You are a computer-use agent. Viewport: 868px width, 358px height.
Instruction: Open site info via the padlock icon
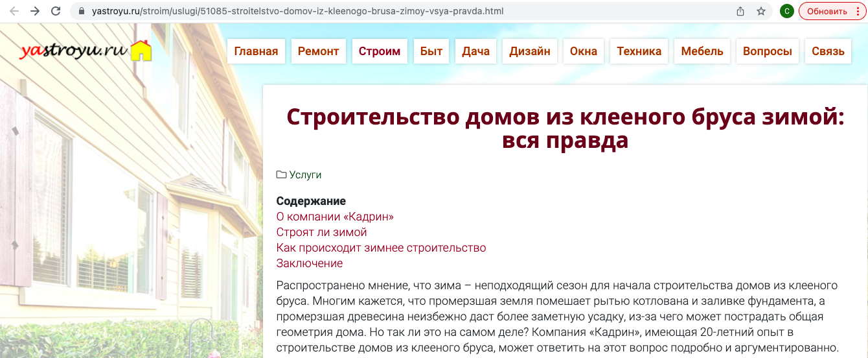[81, 12]
